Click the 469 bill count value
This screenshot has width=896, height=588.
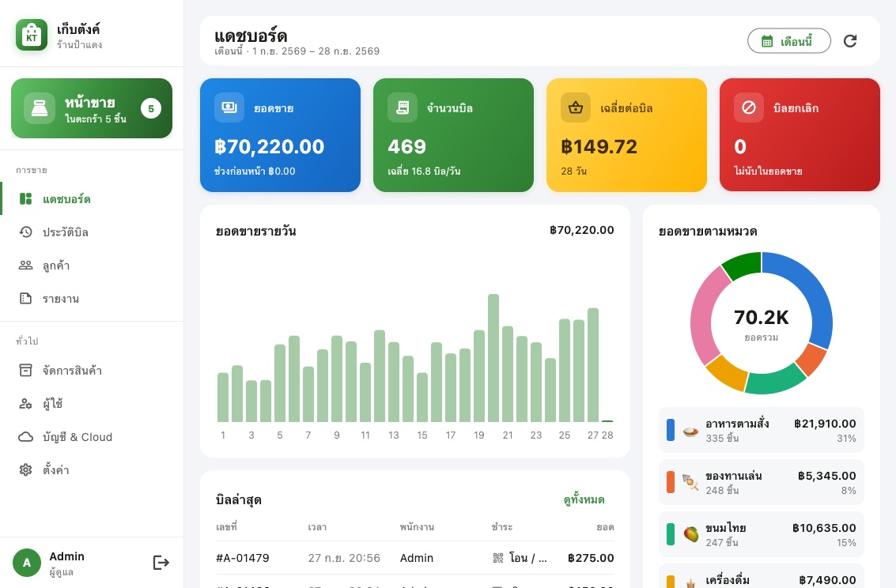[x=406, y=147]
